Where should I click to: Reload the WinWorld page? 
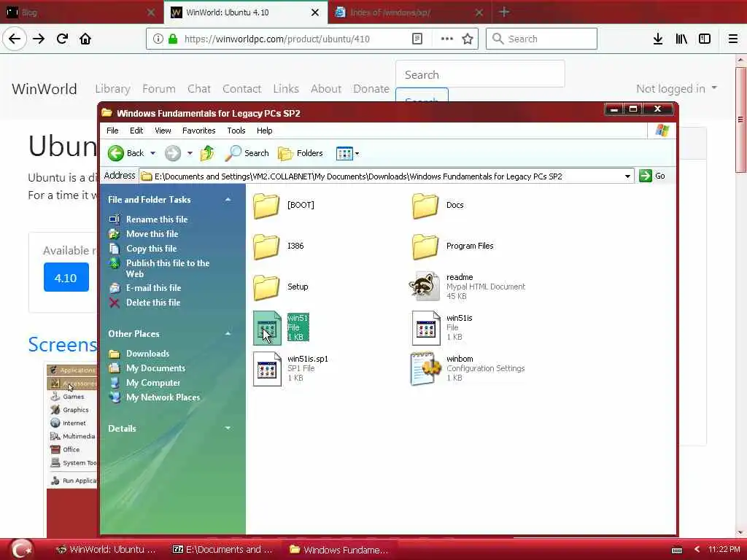tap(62, 39)
